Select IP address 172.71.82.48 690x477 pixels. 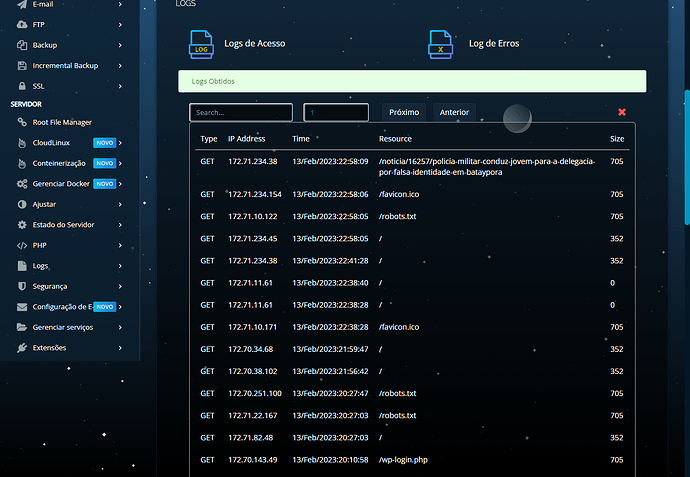point(250,437)
